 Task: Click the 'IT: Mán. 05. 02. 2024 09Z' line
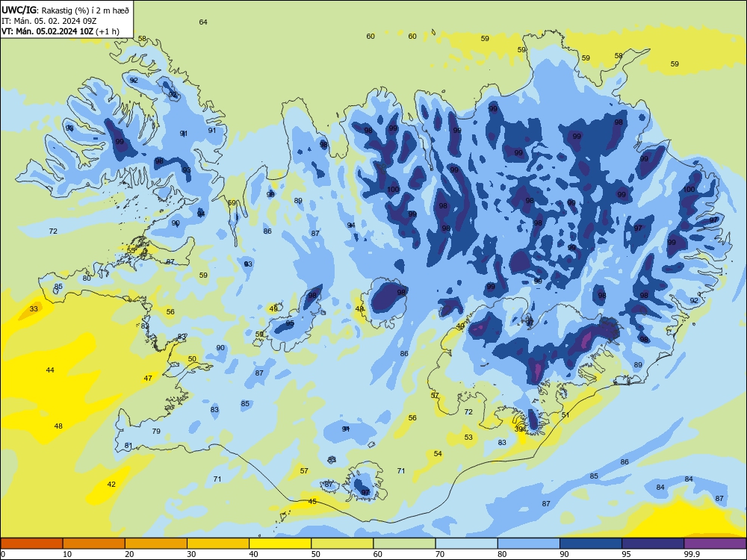point(49,21)
